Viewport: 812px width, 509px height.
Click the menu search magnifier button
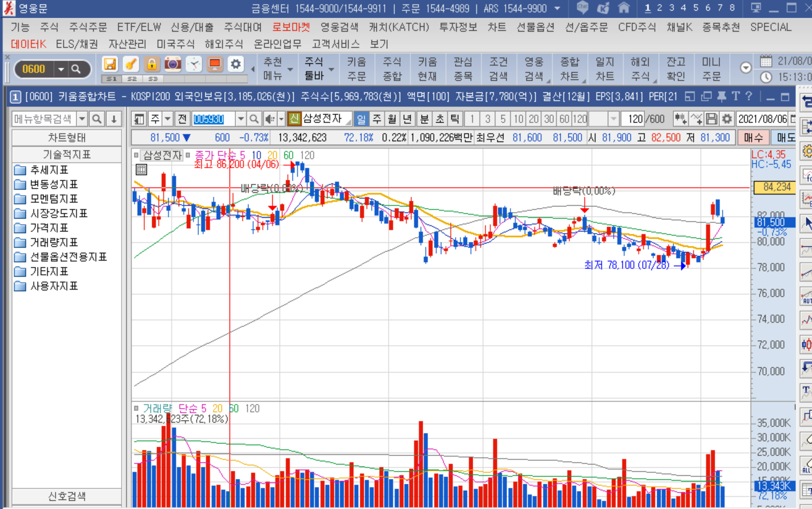(96, 119)
